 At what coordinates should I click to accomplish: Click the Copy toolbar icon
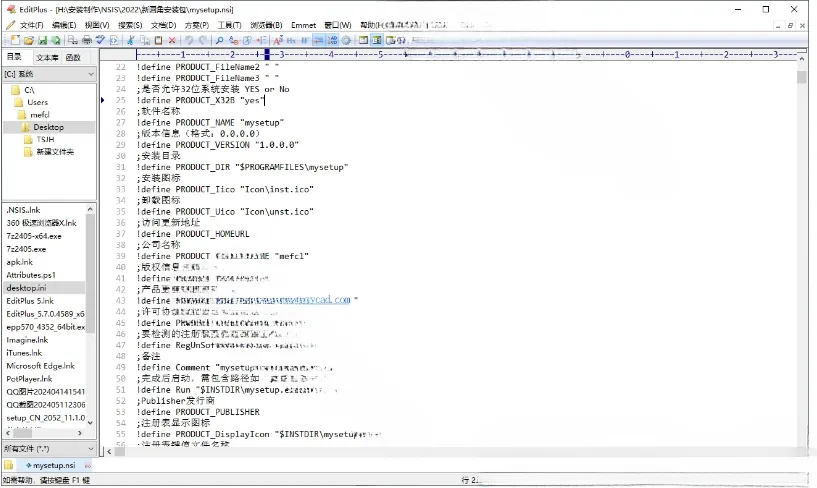pos(145,40)
